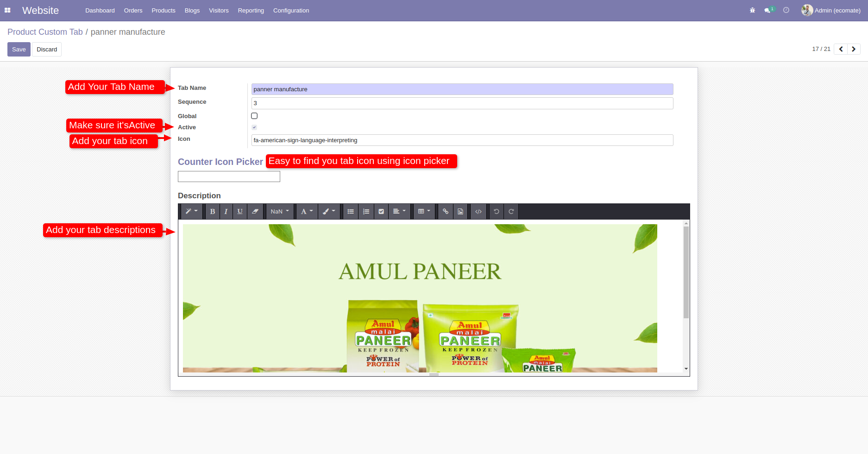Open the Dashboard menu
The width and height of the screenshot is (868, 454).
[100, 10]
